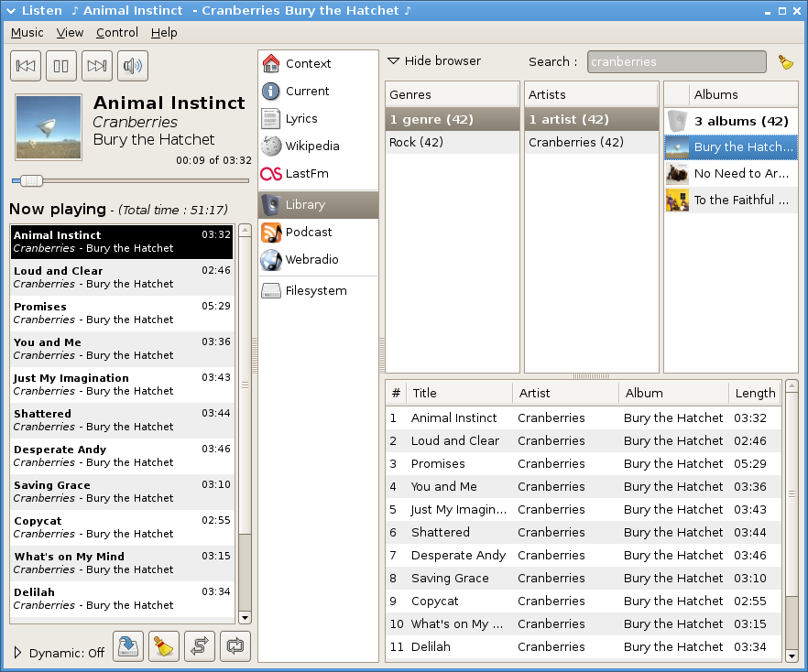Show the Lyrics view
This screenshot has height=672, width=808.
pos(301,118)
